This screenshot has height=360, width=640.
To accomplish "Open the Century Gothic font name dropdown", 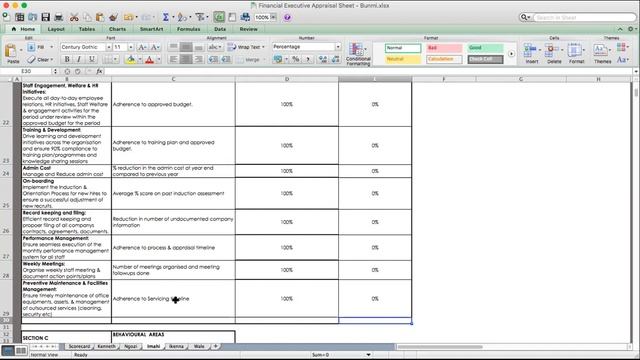I will (x=109, y=47).
